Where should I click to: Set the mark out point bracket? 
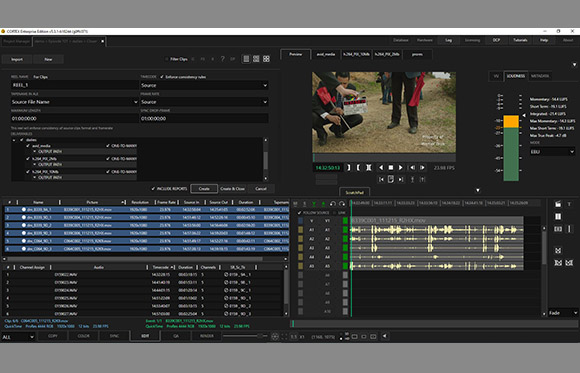point(358,168)
